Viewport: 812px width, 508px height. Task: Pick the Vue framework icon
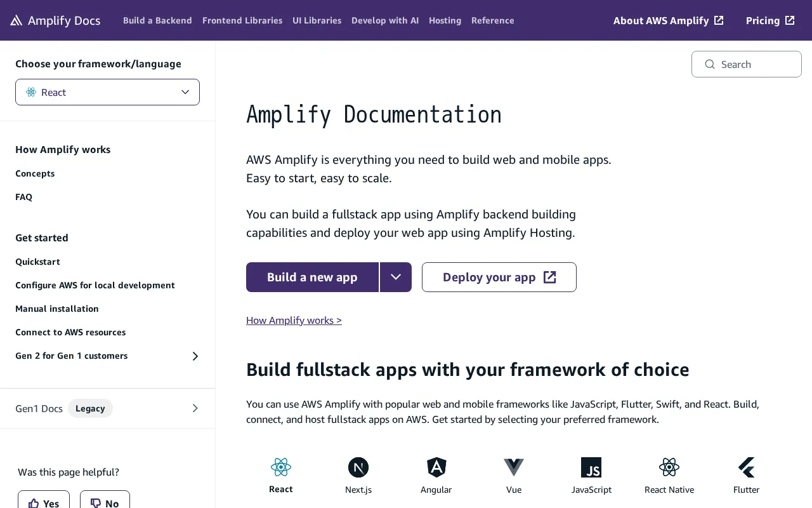point(514,467)
